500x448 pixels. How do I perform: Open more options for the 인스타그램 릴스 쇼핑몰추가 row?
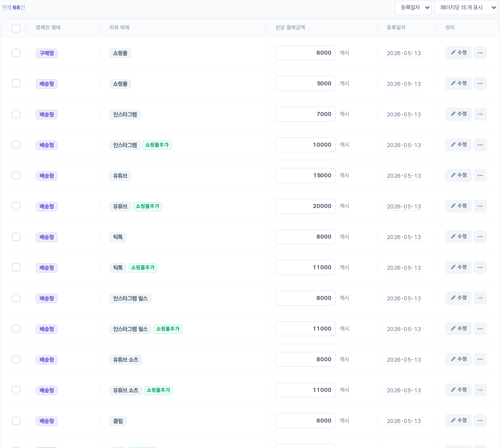480,329
